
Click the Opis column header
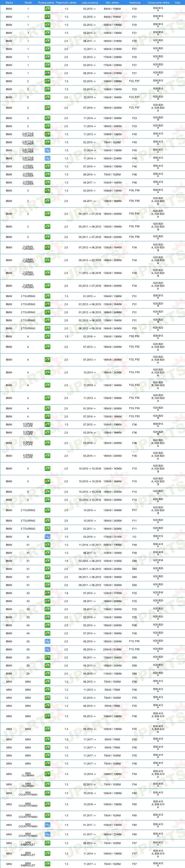[177, 2]
